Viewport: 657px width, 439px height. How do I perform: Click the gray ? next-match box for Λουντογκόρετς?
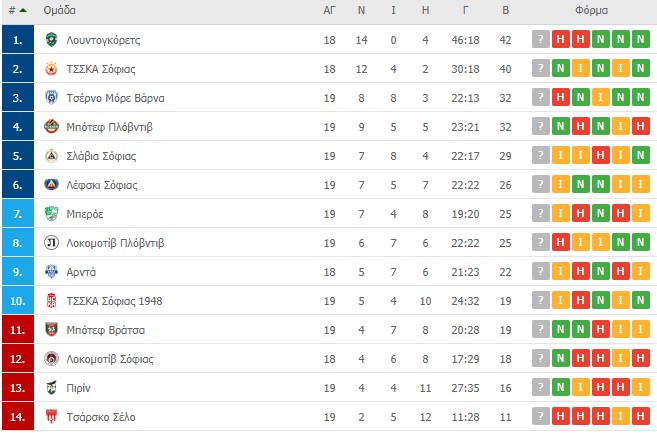click(541, 39)
